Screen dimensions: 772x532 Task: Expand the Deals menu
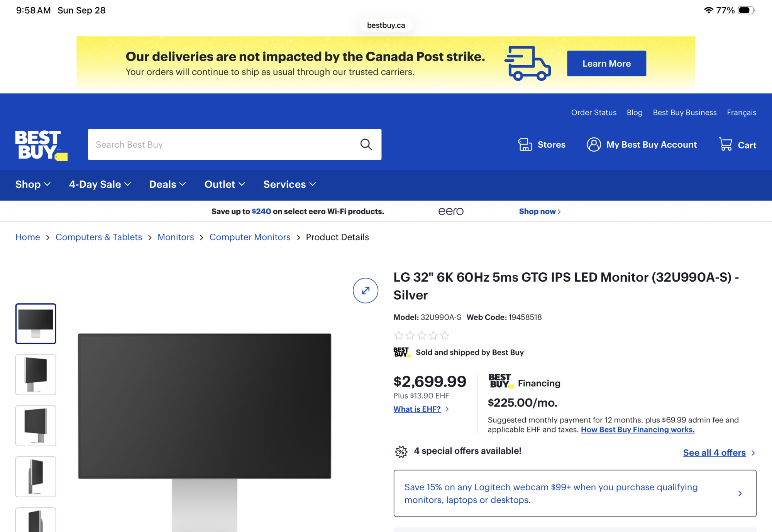167,184
